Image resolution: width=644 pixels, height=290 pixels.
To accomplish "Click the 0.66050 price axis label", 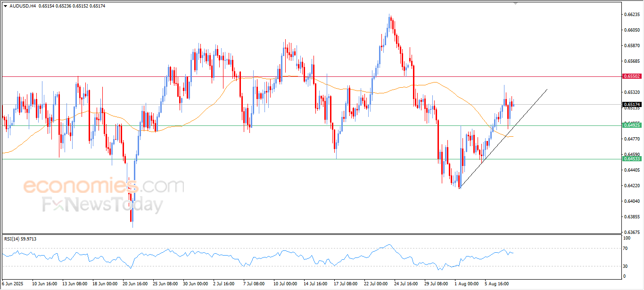I will click(631, 30).
